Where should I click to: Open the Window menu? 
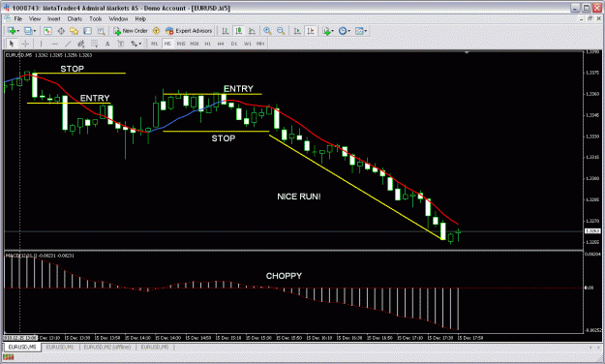click(118, 19)
